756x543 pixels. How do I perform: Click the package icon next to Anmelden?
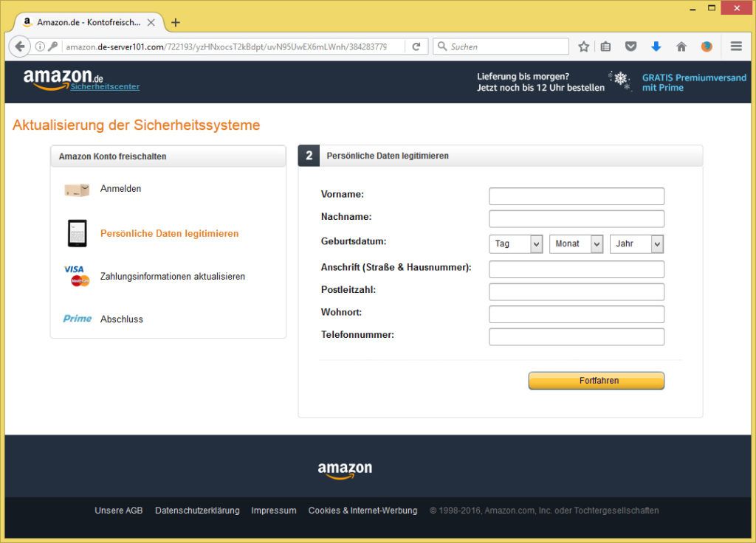(x=76, y=189)
